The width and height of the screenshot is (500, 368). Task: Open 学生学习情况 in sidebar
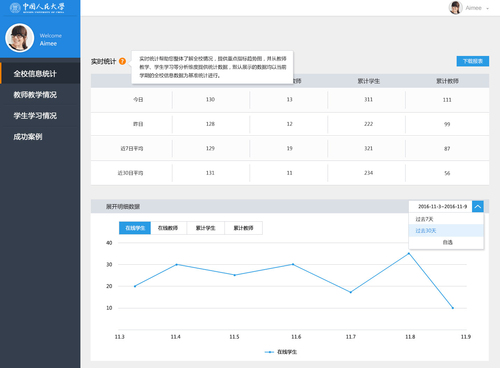40,116
